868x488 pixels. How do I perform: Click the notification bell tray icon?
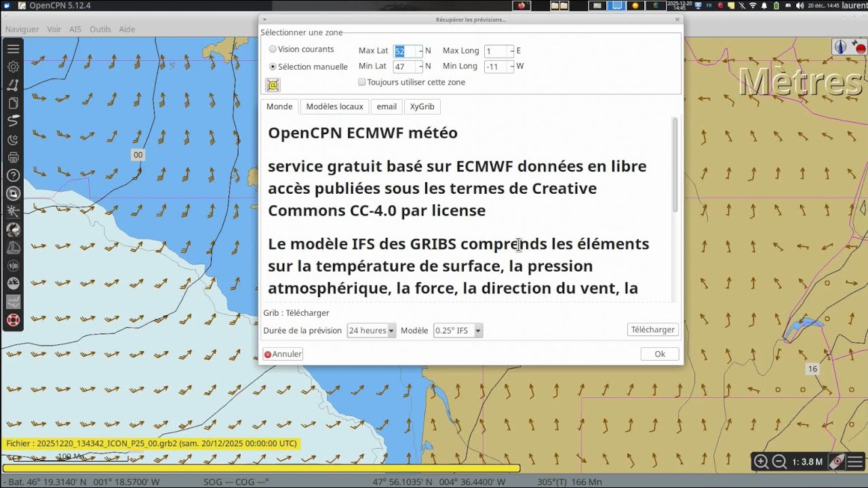(x=765, y=5)
